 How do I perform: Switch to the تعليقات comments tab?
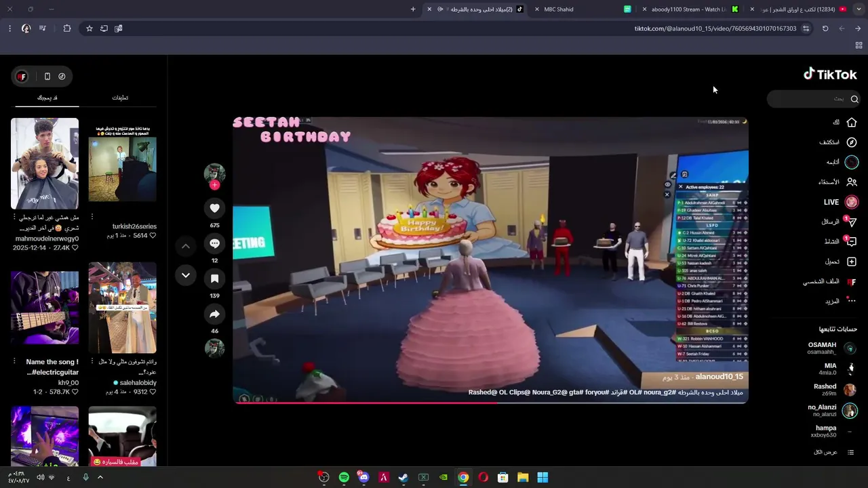pos(120,98)
